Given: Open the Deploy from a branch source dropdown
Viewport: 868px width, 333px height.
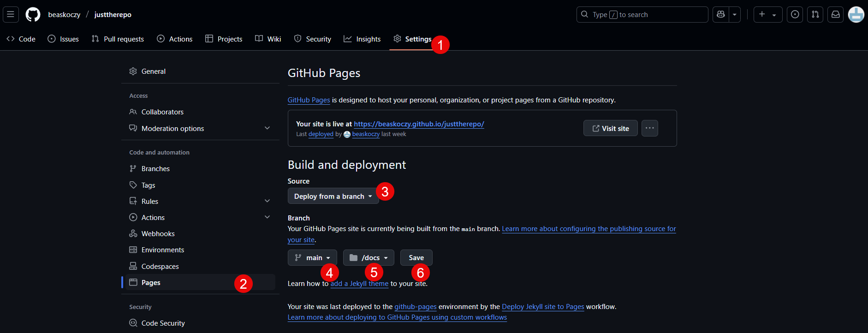Looking at the screenshot, I should [333, 196].
